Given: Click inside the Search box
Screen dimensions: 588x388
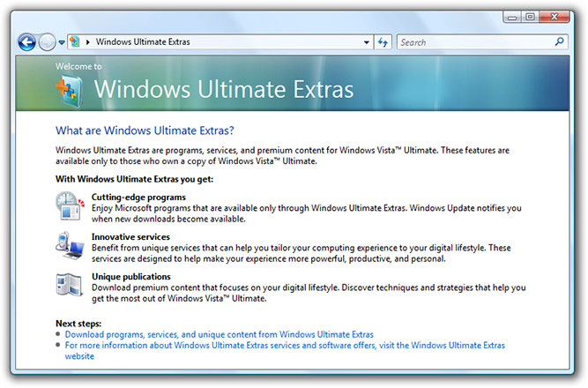Looking at the screenshot, I should coord(475,42).
